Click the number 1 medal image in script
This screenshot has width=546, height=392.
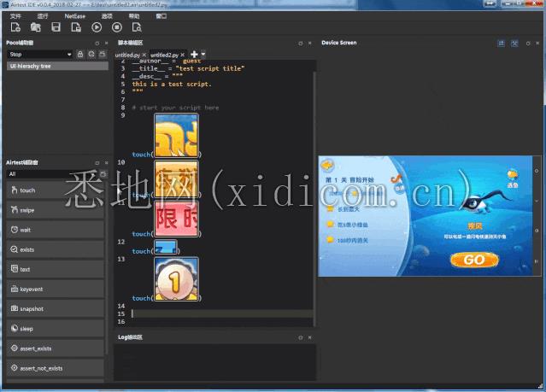click(x=177, y=280)
